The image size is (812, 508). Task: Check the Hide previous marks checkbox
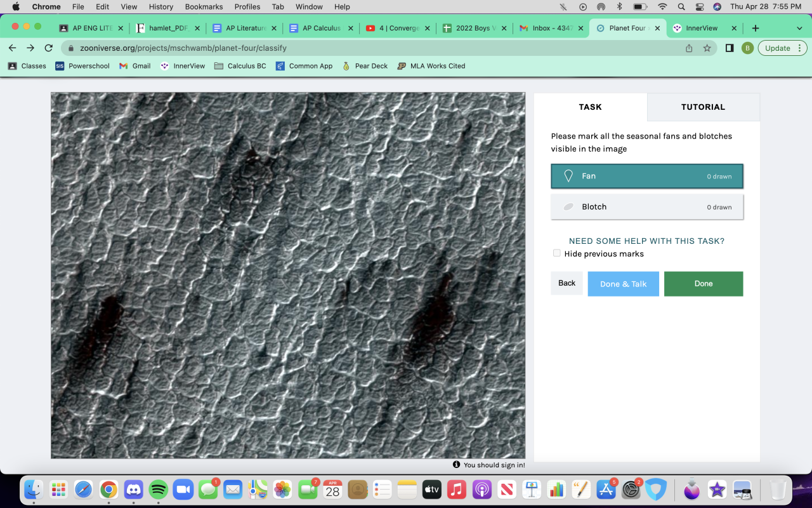tap(556, 253)
